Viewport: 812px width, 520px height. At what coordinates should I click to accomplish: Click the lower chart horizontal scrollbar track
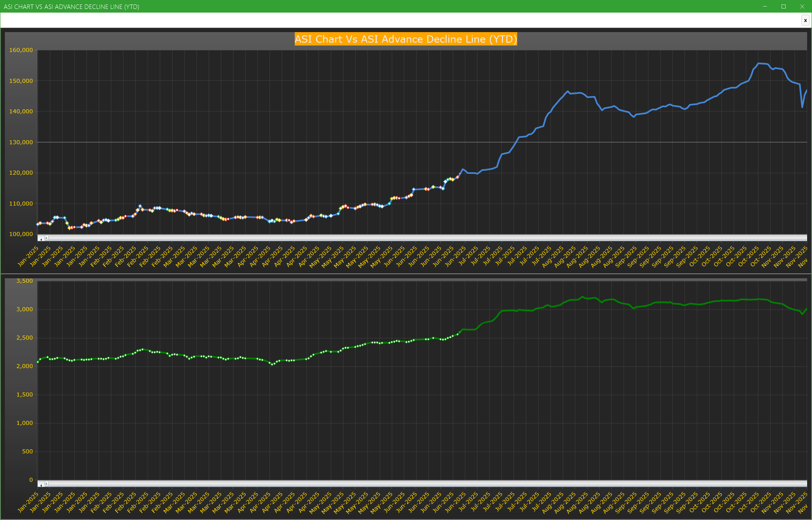point(406,483)
